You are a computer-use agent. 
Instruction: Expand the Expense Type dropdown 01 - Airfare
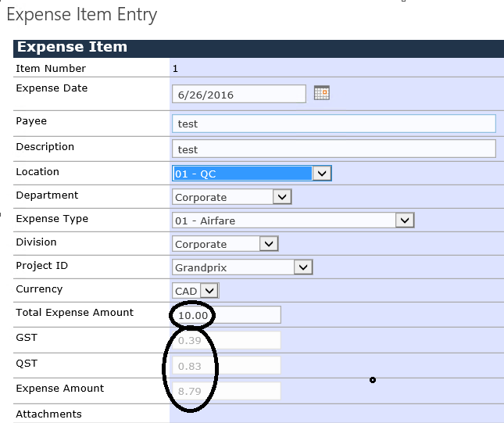(x=293, y=220)
